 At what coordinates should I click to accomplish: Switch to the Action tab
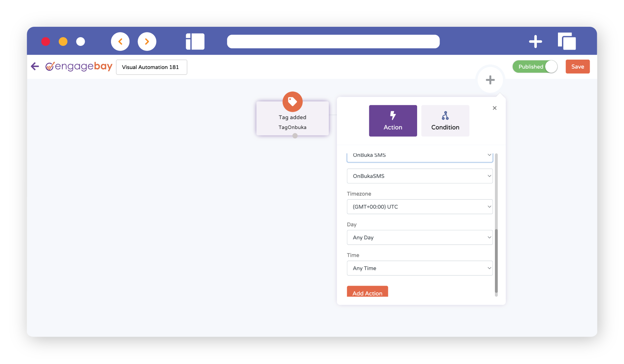click(x=393, y=121)
